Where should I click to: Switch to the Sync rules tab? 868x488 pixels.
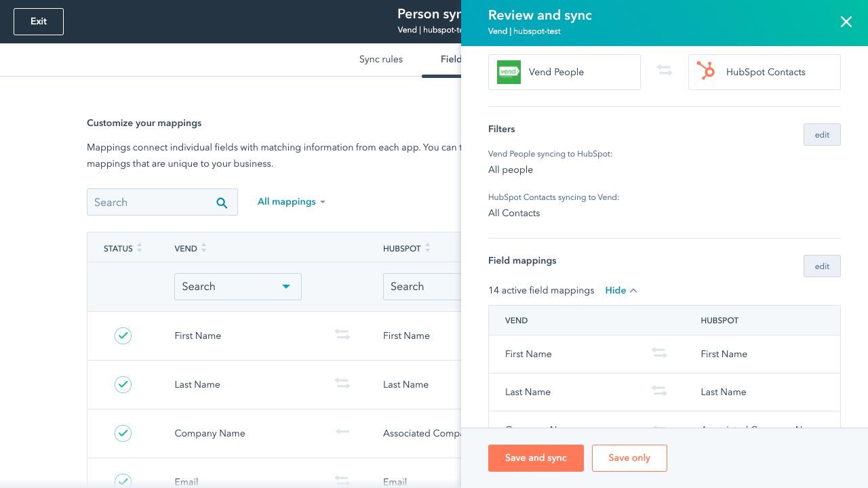[381, 60]
